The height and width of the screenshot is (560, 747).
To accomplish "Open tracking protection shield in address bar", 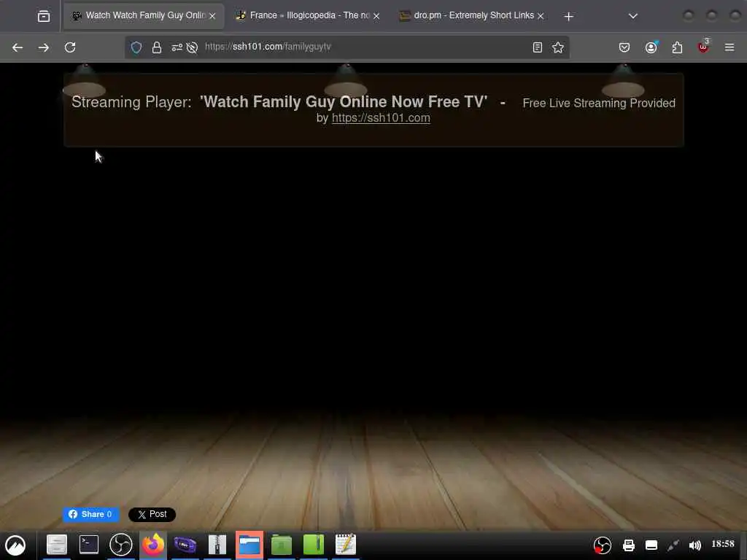I will (136, 47).
